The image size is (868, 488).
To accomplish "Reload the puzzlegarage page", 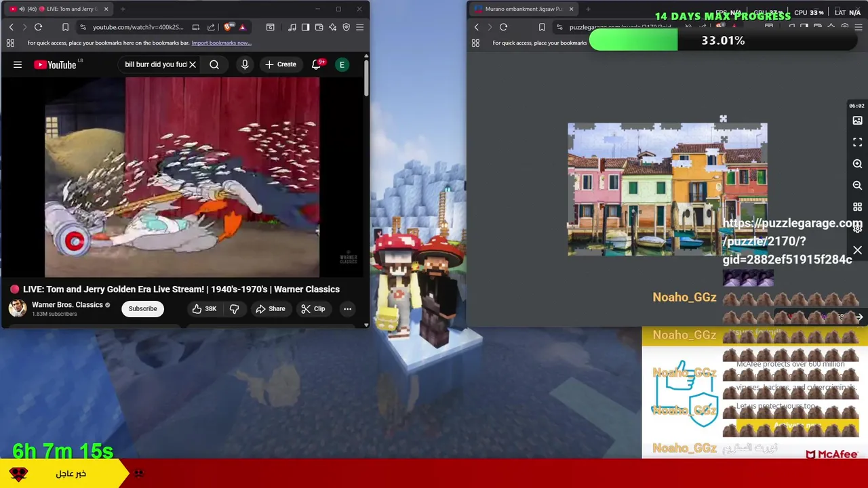I will (503, 27).
